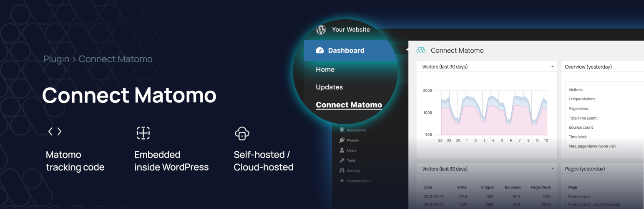Click the Date column header

pyautogui.click(x=428, y=188)
